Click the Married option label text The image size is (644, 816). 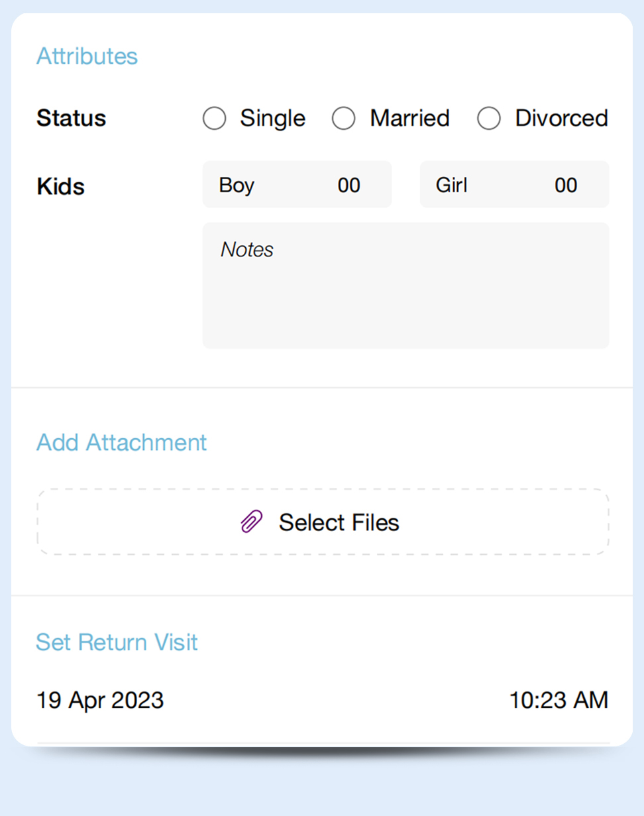click(409, 119)
